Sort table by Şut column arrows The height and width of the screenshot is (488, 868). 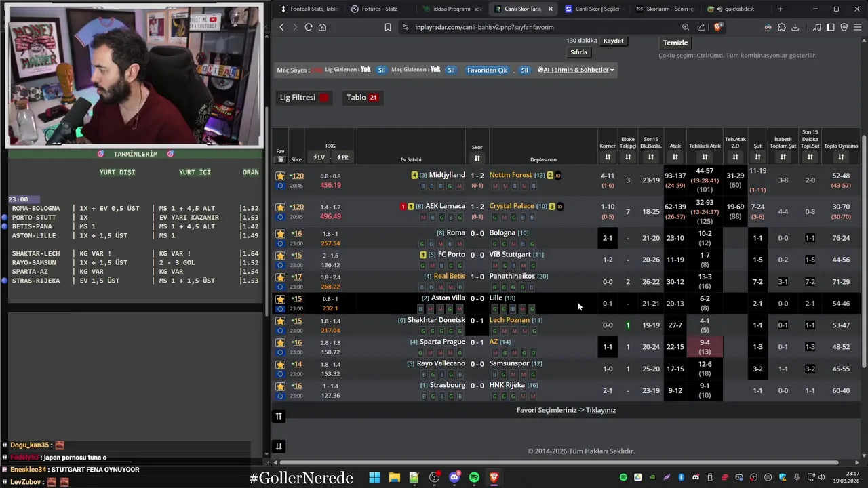coord(757,157)
